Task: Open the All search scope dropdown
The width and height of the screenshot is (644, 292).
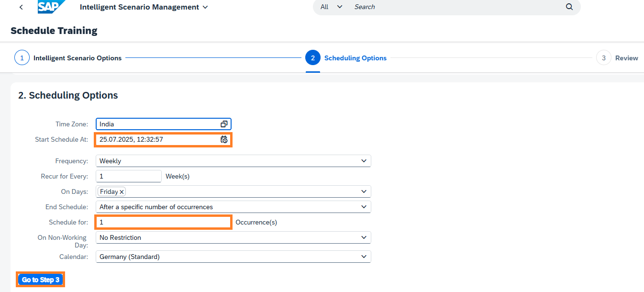Action: point(332,7)
